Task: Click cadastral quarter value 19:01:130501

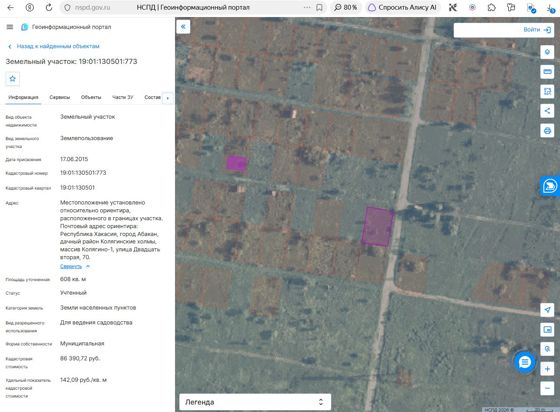Action: click(78, 187)
